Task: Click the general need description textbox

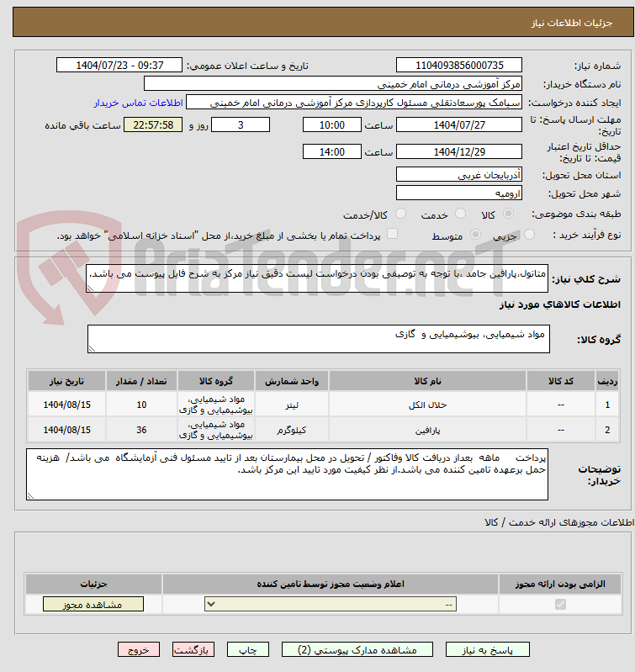Action: pos(317,278)
